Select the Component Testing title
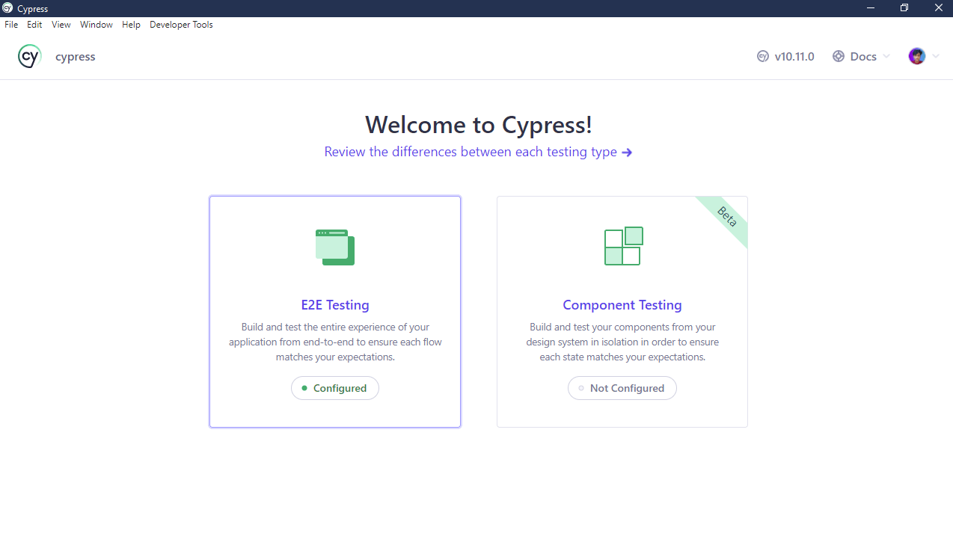Viewport: 953px width, 560px height. coord(622,305)
